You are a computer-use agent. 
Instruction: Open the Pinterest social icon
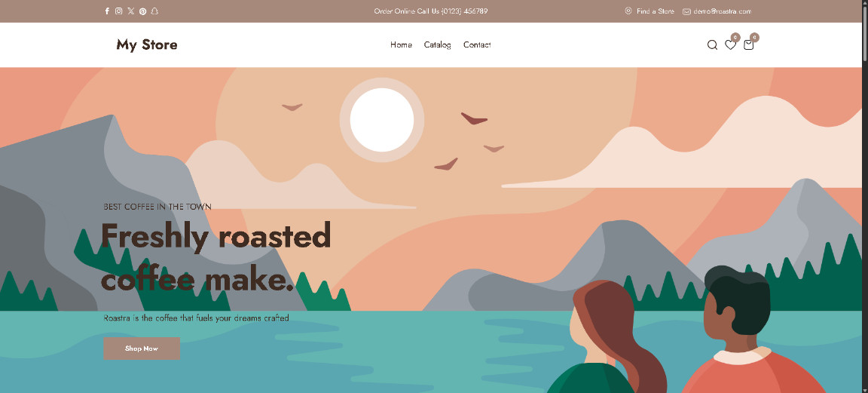tap(143, 11)
